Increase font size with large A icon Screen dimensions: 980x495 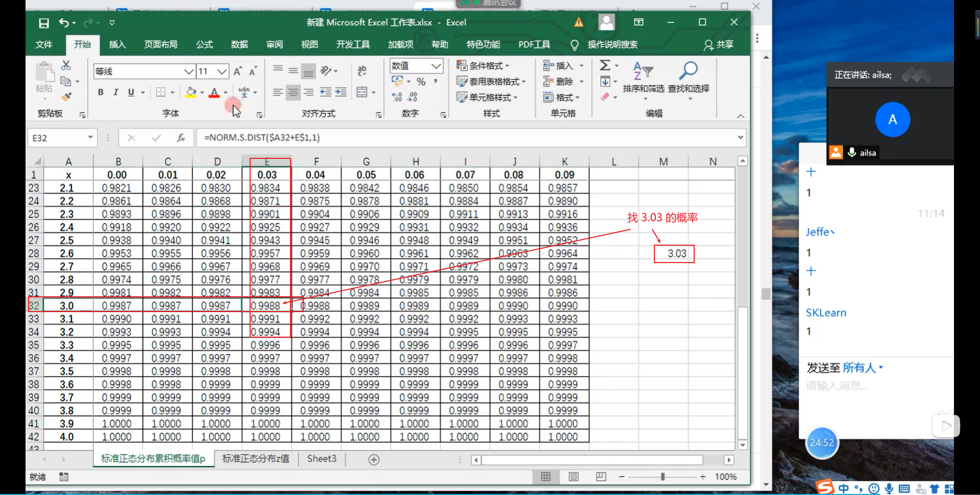237,71
